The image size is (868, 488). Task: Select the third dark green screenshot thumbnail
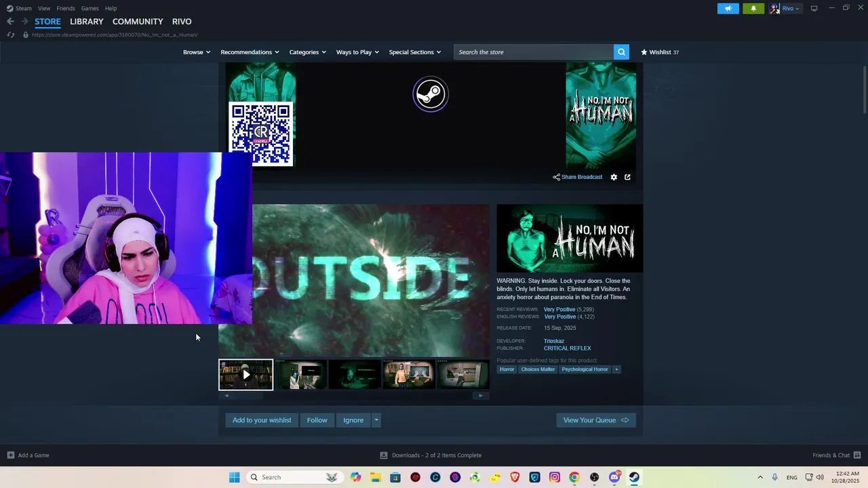(x=355, y=375)
